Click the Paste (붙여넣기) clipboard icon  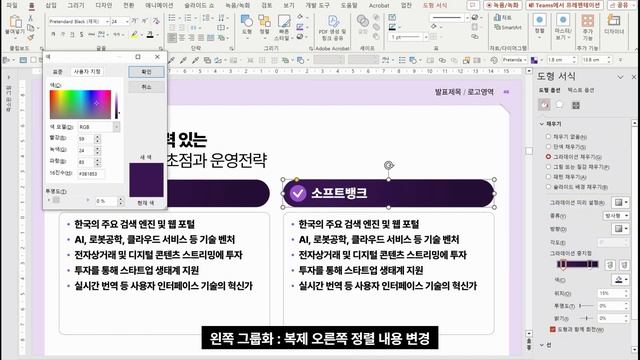pyautogui.click(x=15, y=22)
